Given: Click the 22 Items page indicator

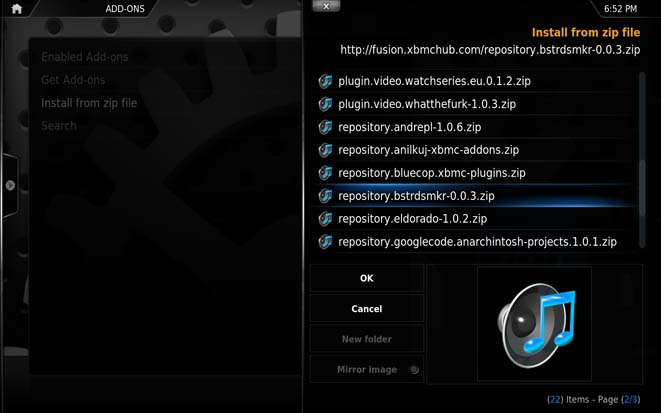Looking at the screenshot, I should coord(594,399).
